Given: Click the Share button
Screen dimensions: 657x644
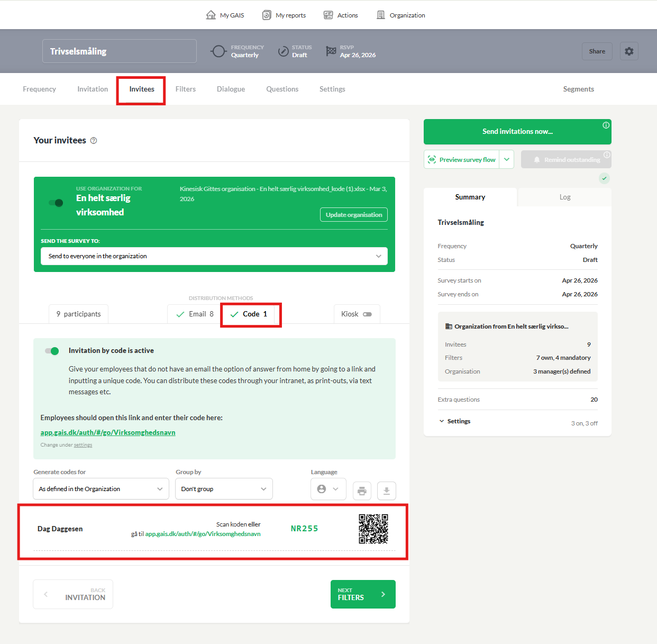Looking at the screenshot, I should tap(597, 51).
